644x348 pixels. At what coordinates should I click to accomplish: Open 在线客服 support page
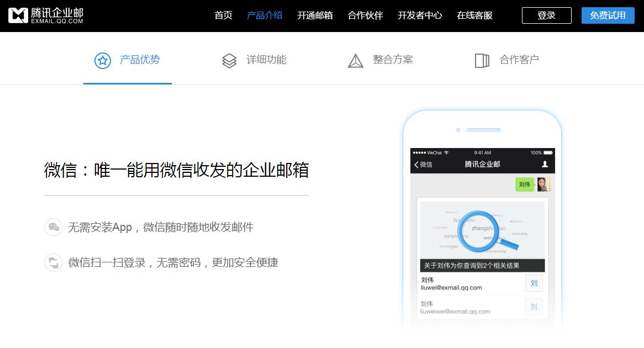point(474,15)
